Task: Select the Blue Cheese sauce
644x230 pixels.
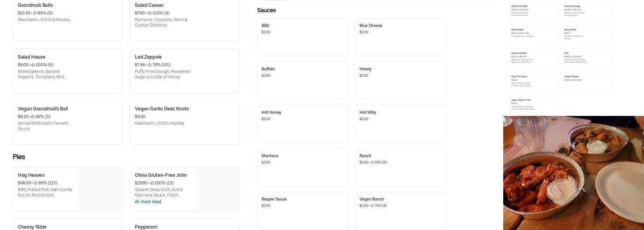Action: [x=401, y=37]
